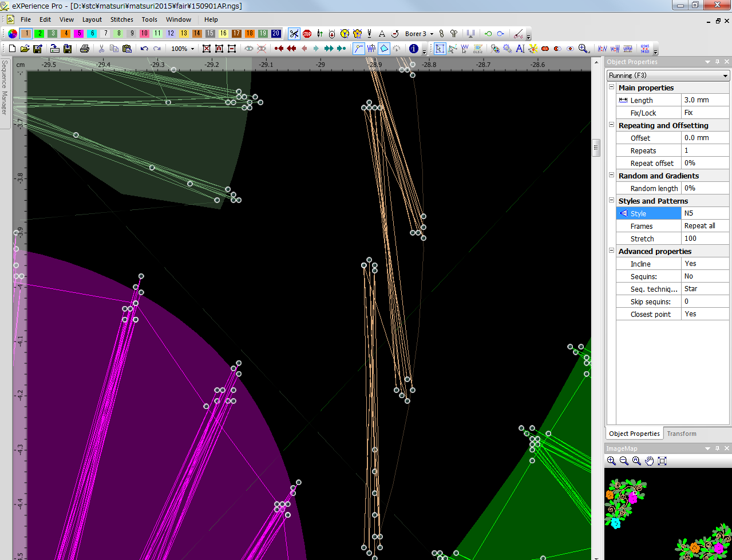Screen dimensions: 732x560
Task: Click the Repeats value field
Action: pos(705,150)
